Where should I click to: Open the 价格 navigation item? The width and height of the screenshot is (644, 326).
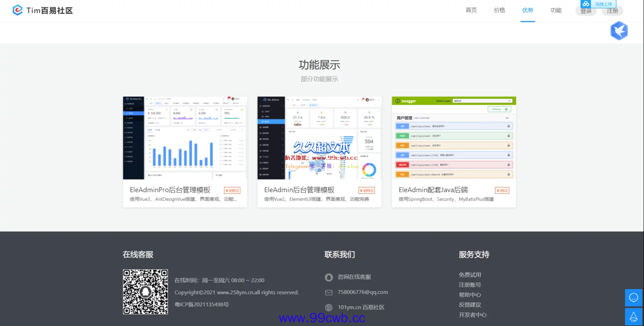point(499,10)
